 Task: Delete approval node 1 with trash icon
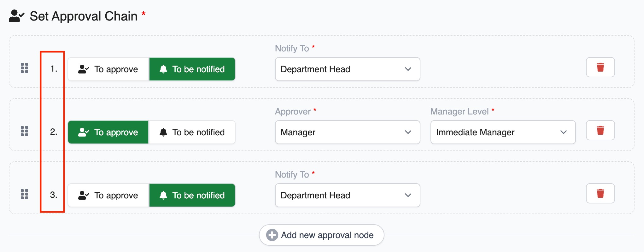(x=600, y=67)
